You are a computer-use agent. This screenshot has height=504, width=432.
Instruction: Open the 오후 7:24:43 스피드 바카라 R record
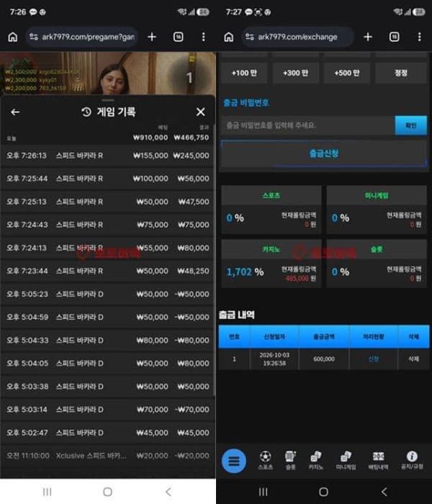pyautogui.click(x=107, y=225)
